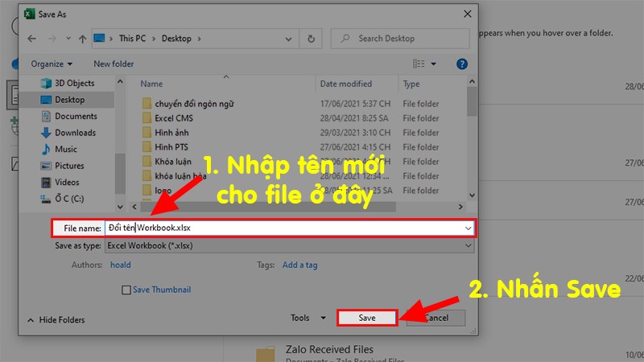
Task: Click the Cancel button
Action: 436,318
